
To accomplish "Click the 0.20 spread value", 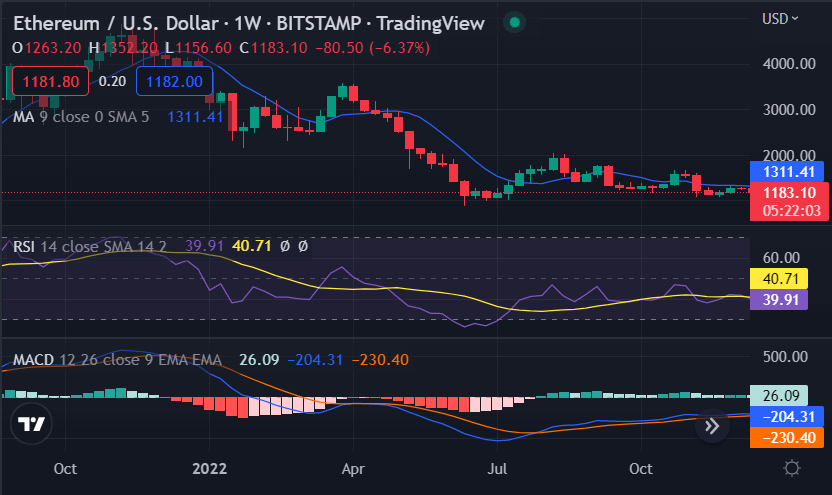I will 112,81.
